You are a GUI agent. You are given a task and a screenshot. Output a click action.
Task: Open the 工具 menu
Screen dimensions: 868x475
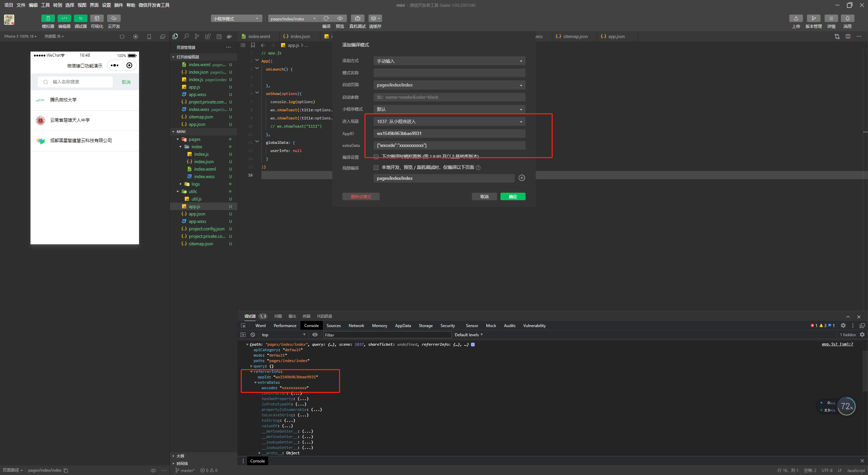[x=45, y=5]
